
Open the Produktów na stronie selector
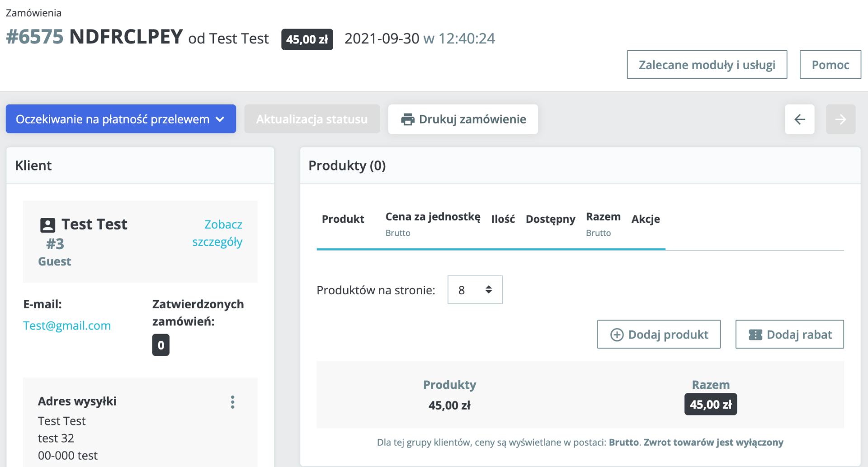click(475, 290)
